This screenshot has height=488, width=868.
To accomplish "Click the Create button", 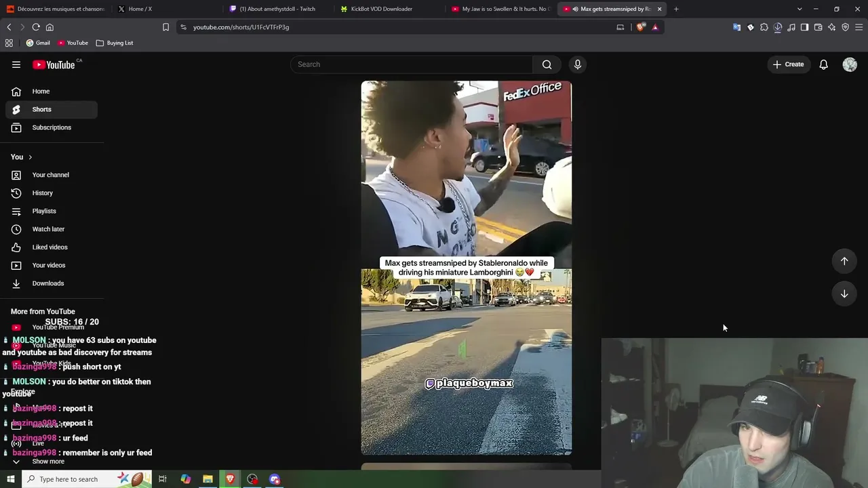I will pyautogui.click(x=788, y=64).
